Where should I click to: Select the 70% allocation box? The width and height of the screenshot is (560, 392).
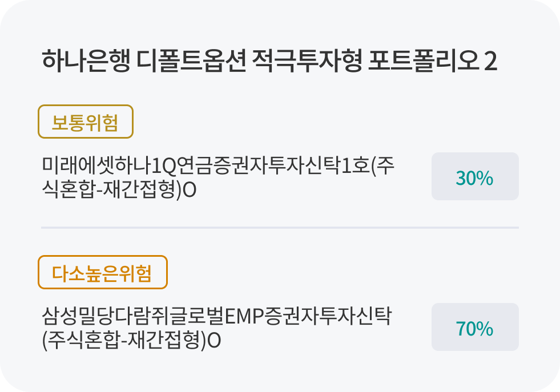[475, 327]
